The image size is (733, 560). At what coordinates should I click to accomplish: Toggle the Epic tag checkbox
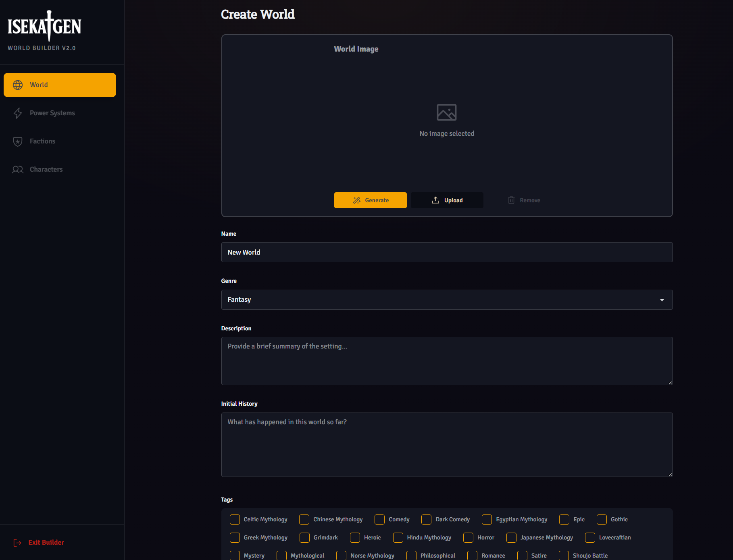(x=564, y=520)
